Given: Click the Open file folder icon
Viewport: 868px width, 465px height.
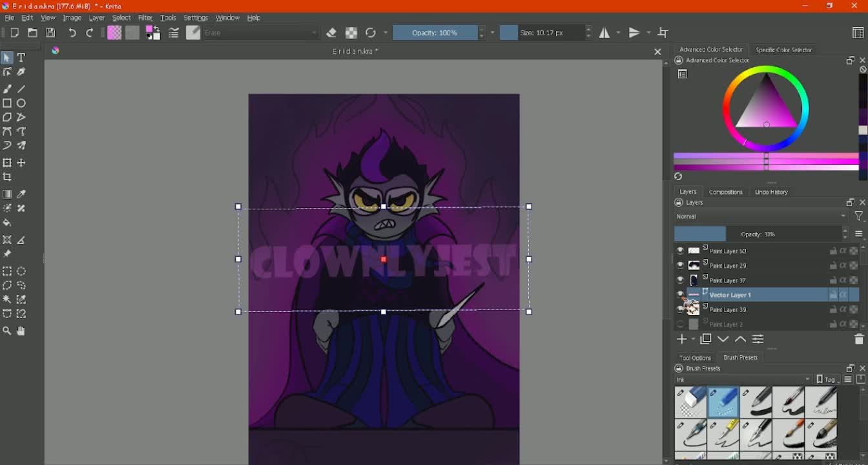Looking at the screenshot, I should coord(32,33).
